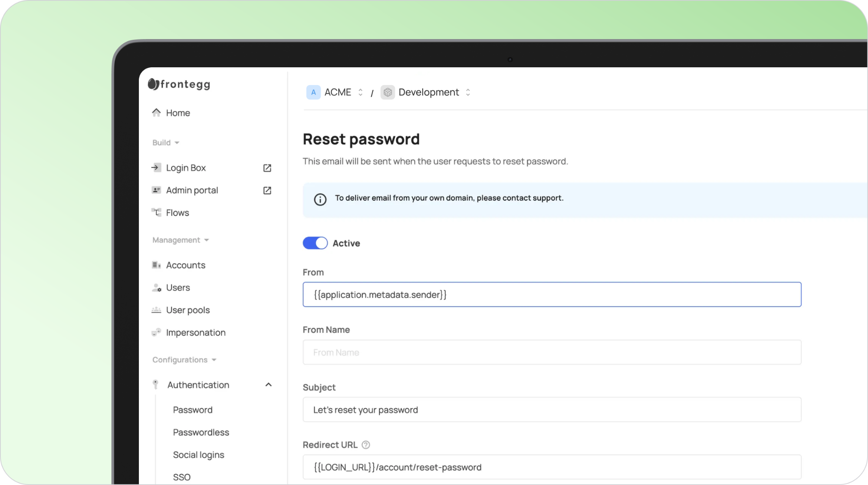Open the Development environment switcher
This screenshot has height=485, width=868.
point(468,92)
